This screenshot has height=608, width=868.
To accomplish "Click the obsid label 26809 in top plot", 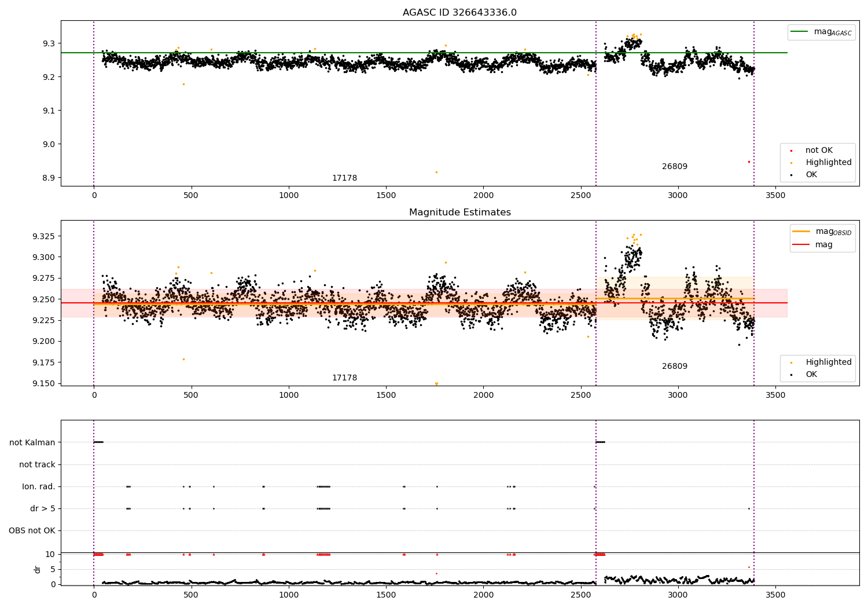I will tap(675, 167).
